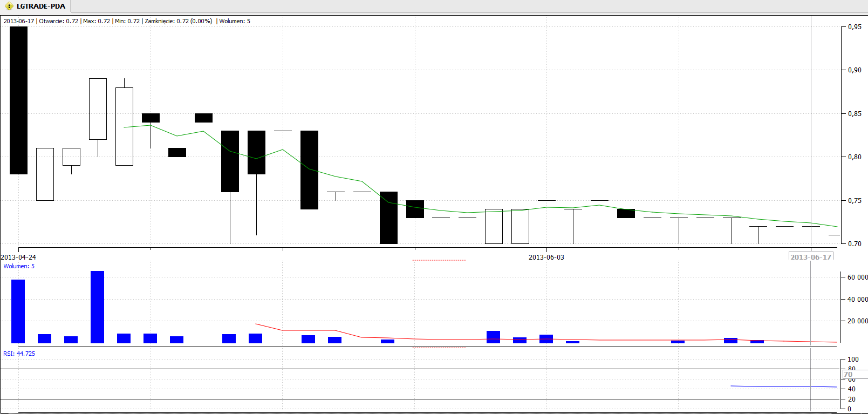
Task: Click the warning icon in LGTRADE-PDA tab
Action: pos(9,6)
